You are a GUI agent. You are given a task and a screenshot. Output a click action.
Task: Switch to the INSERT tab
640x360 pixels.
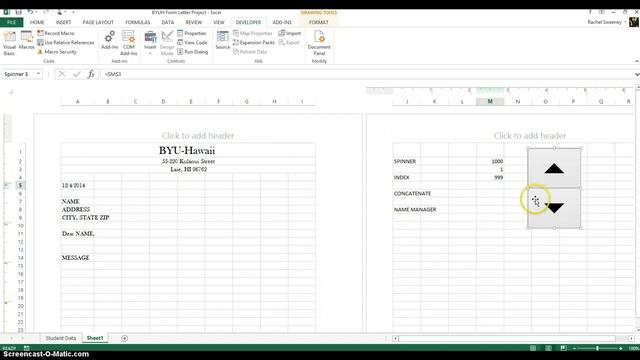[x=63, y=22]
